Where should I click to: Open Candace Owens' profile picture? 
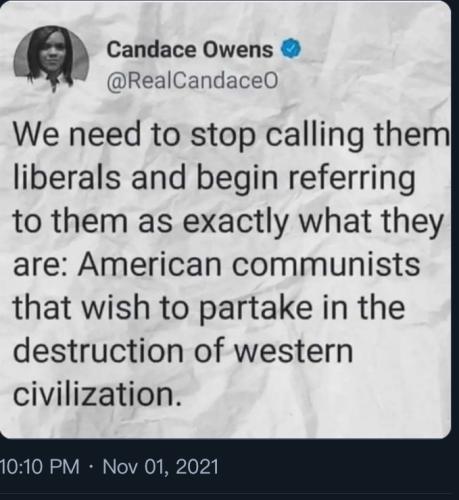(51, 59)
